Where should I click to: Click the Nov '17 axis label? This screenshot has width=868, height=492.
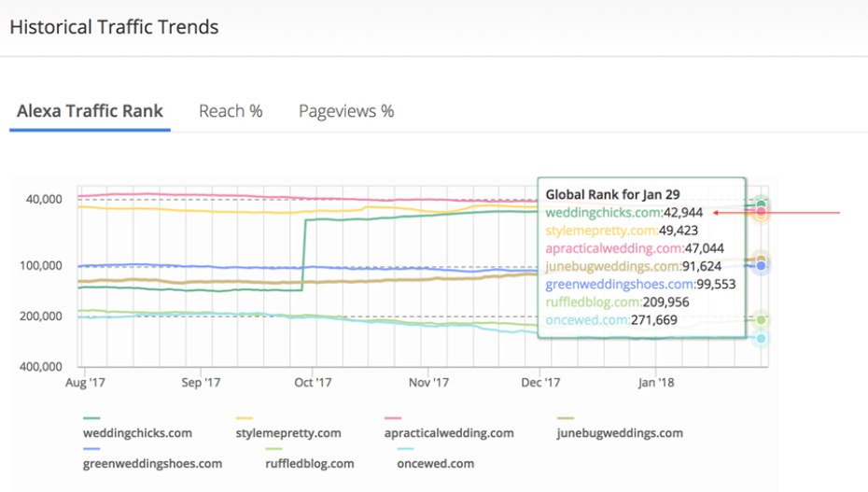(x=428, y=383)
